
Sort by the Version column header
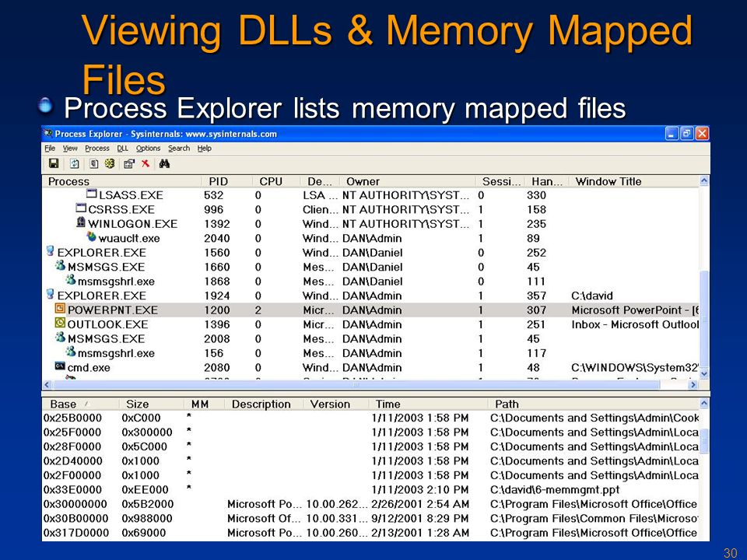pos(336,404)
